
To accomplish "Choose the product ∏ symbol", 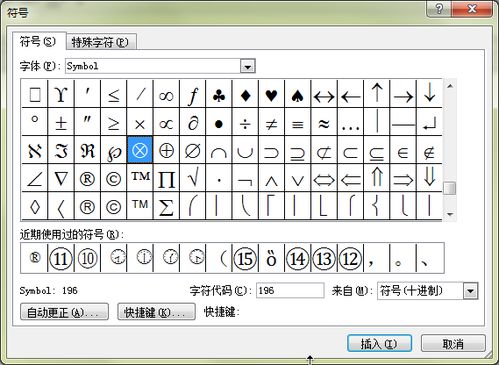I will tap(166, 178).
